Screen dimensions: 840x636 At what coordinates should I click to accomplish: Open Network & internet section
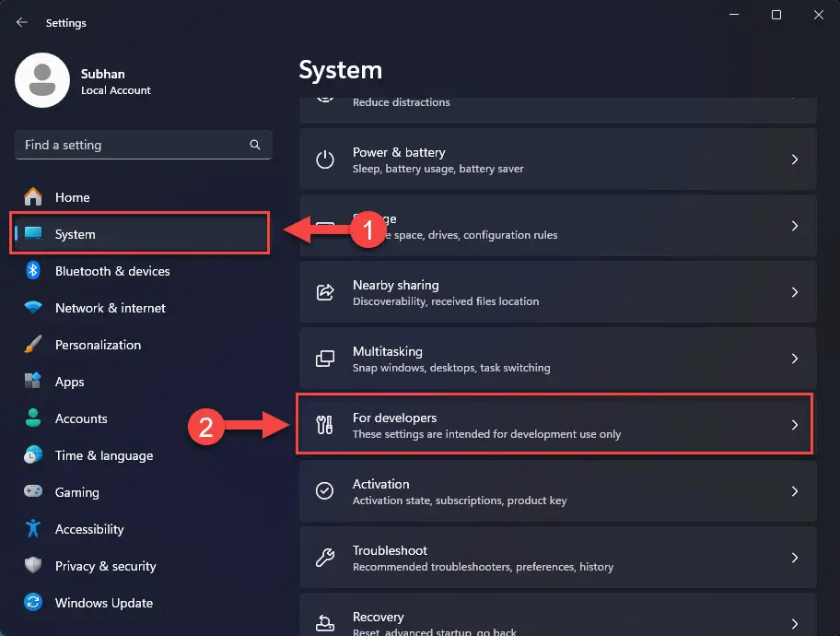(x=143, y=307)
